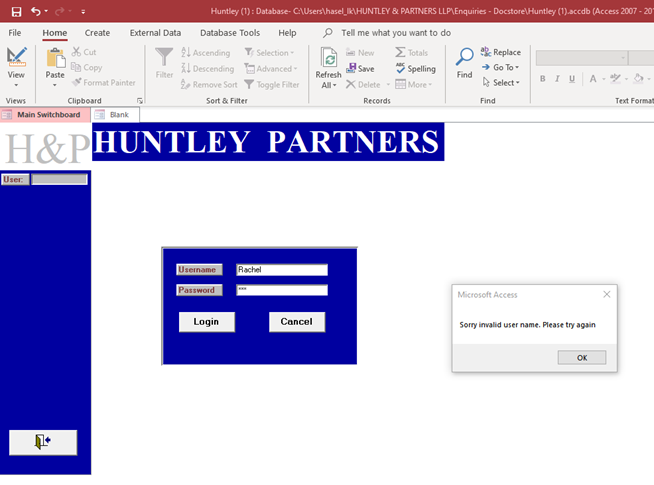Click the Login button

[x=206, y=322]
